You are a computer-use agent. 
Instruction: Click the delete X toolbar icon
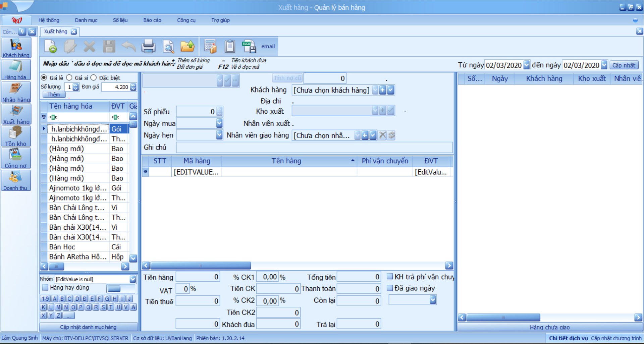tap(89, 46)
